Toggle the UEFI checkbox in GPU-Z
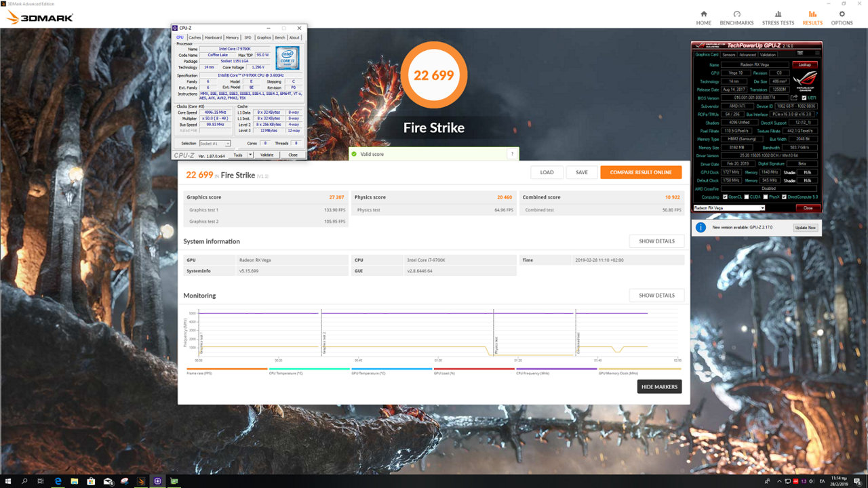 [804, 98]
